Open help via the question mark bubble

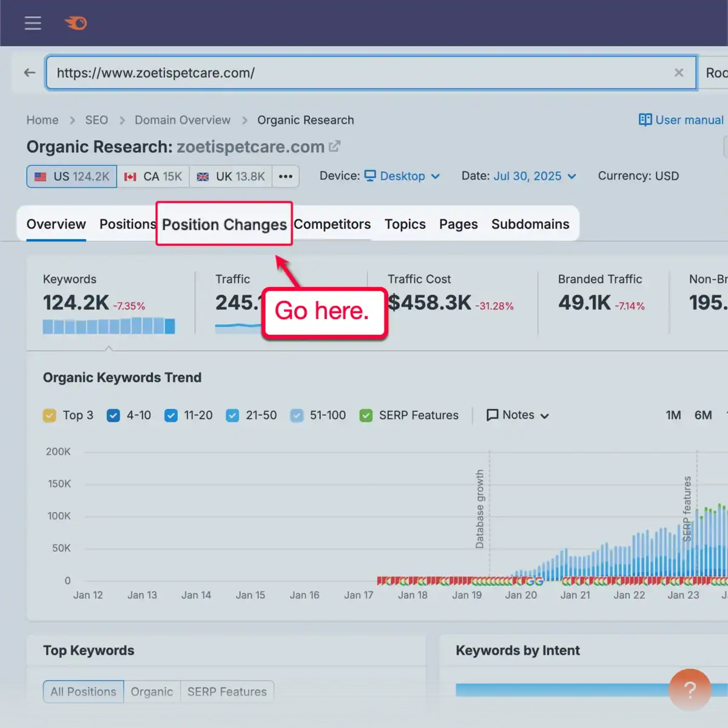(x=690, y=690)
